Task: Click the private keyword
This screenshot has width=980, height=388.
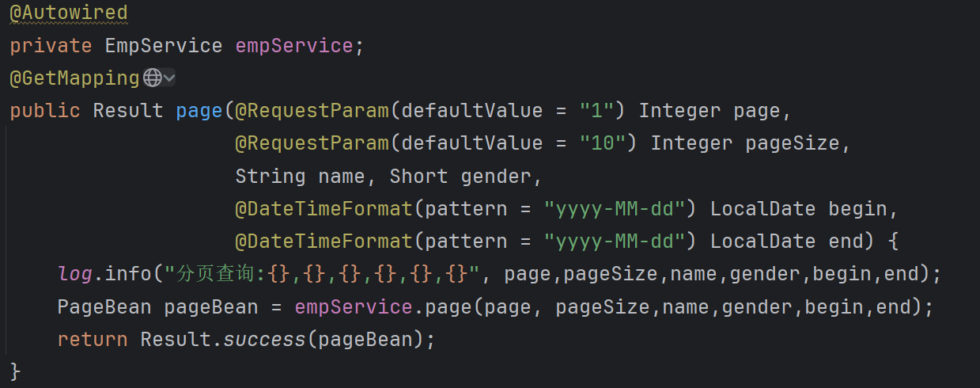Action: point(51,46)
